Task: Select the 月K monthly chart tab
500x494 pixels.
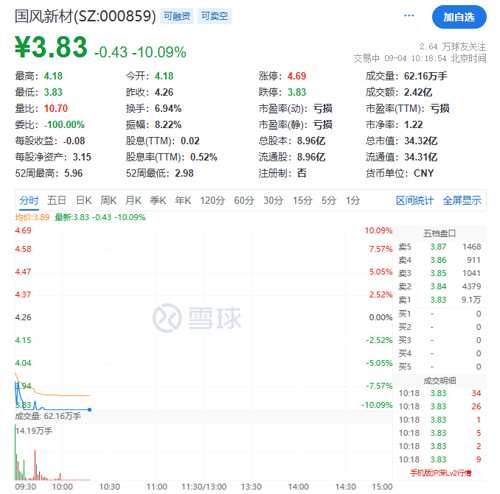Action: point(133,200)
